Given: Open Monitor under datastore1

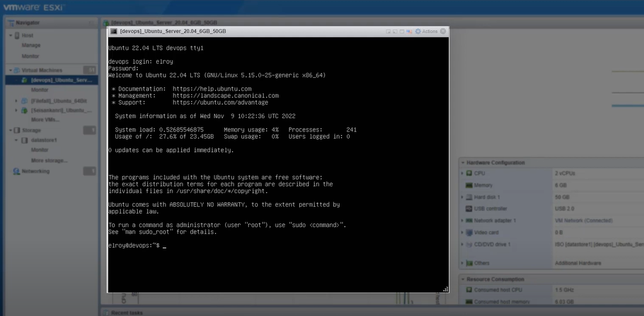Looking at the screenshot, I should (x=40, y=150).
